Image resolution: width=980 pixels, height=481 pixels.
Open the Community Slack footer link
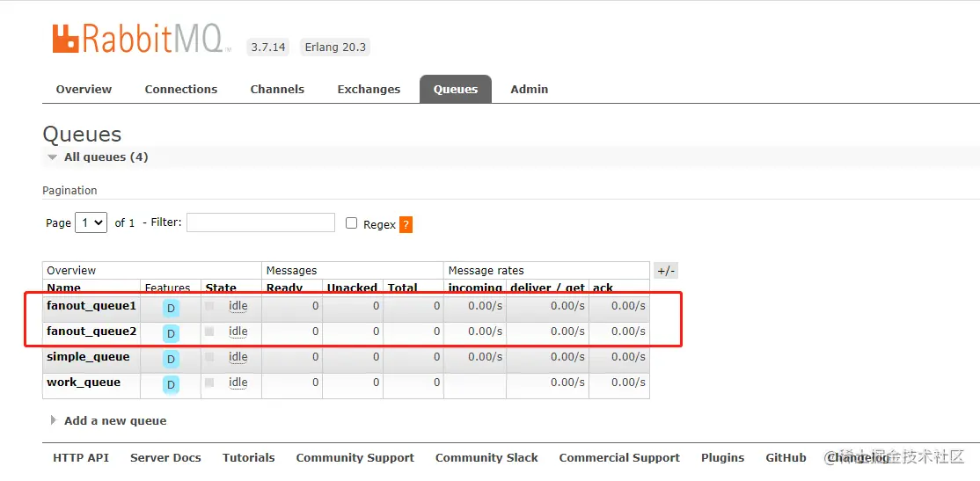point(486,458)
